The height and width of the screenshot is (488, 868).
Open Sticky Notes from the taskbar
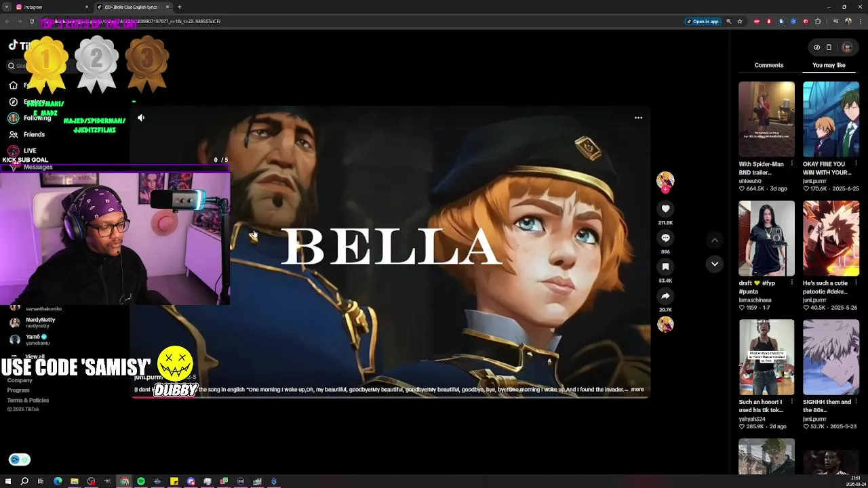(x=174, y=481)
